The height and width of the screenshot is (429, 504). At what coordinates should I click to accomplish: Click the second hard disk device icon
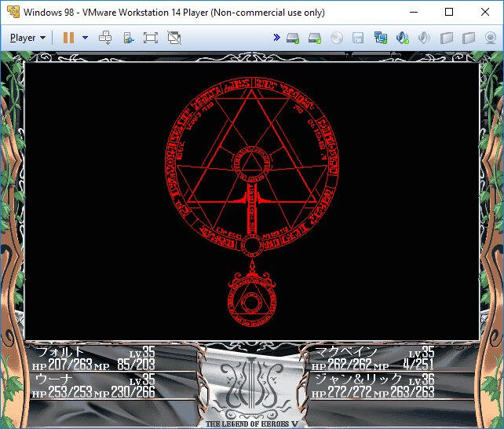pos(315,38)
